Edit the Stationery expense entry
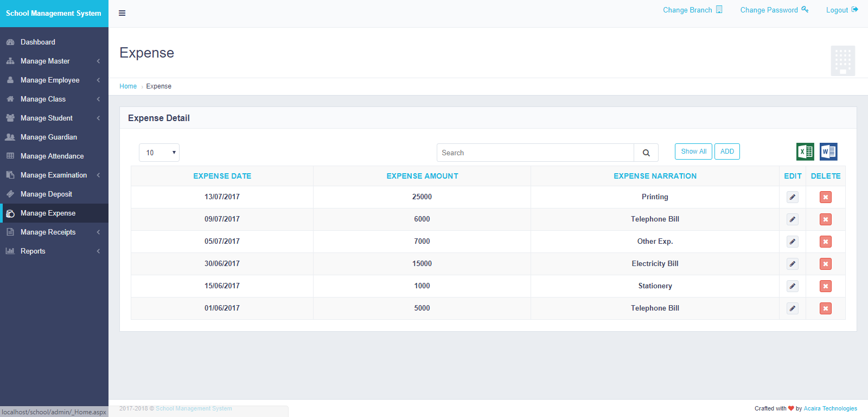 793,286
